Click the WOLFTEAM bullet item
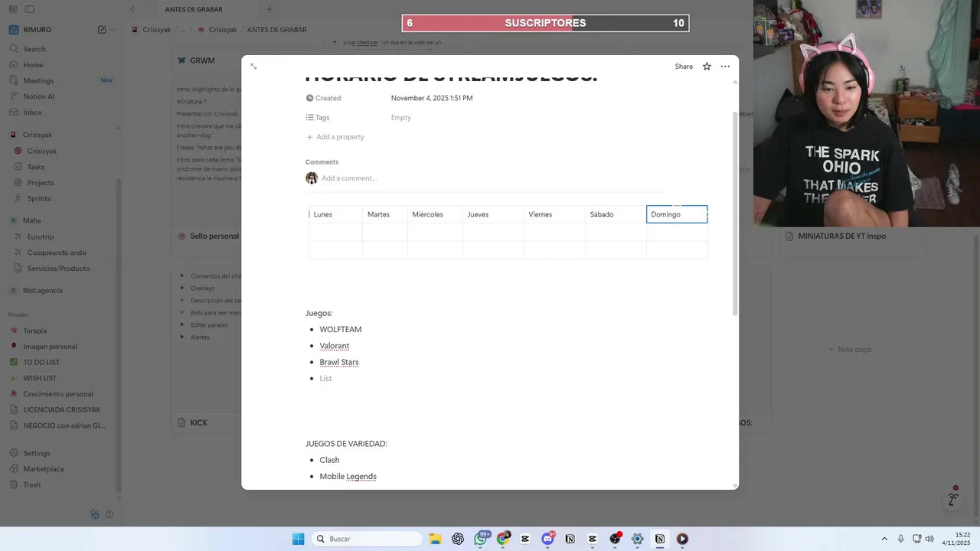This screenshot has height=551, width=980. 341,330
